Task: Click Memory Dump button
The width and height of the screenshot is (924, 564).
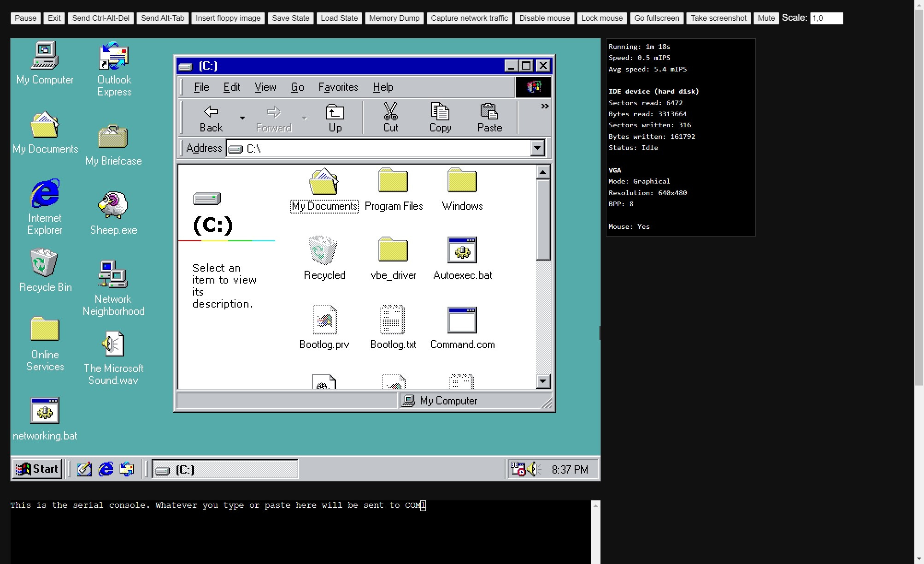Action: [x=394, y=18]
